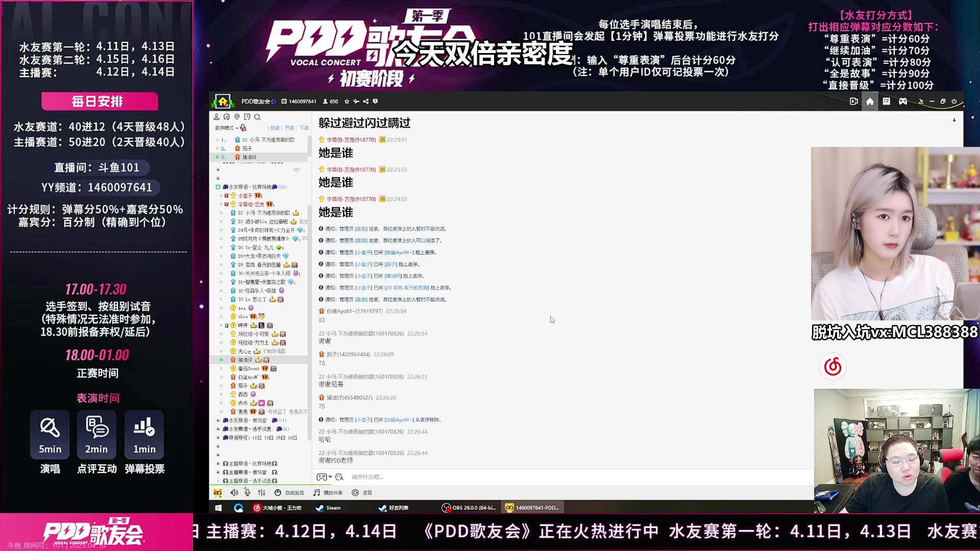Toggle 自由发言 free speech mode

pos(289,493)
